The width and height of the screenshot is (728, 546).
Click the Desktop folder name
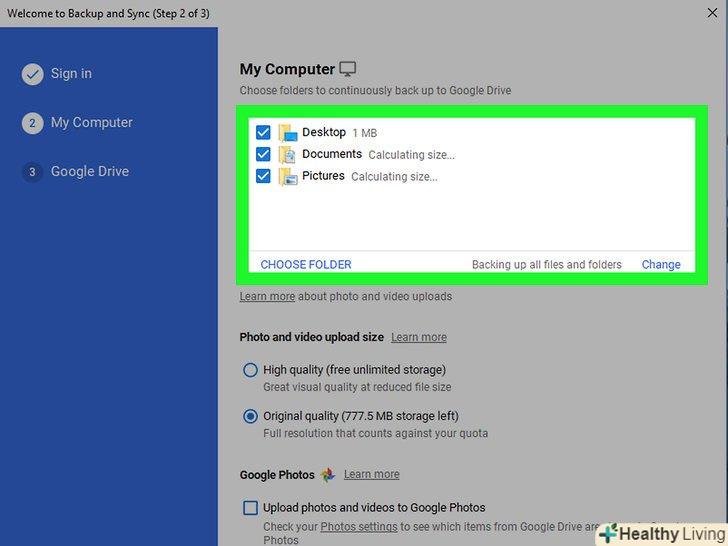(x=324, y=132)
